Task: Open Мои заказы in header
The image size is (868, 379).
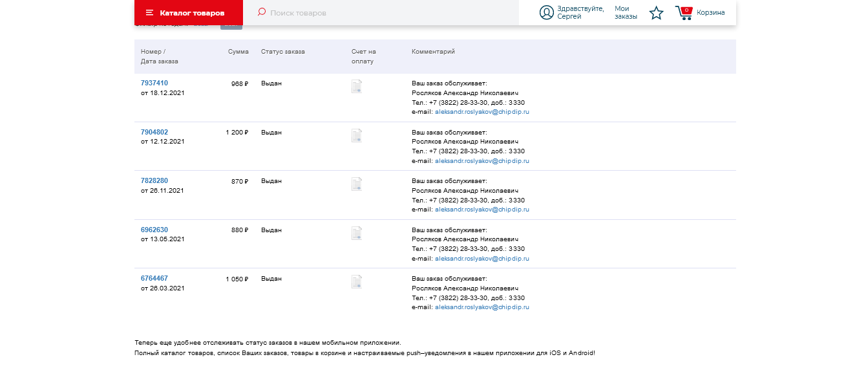Action: (626, 13)
